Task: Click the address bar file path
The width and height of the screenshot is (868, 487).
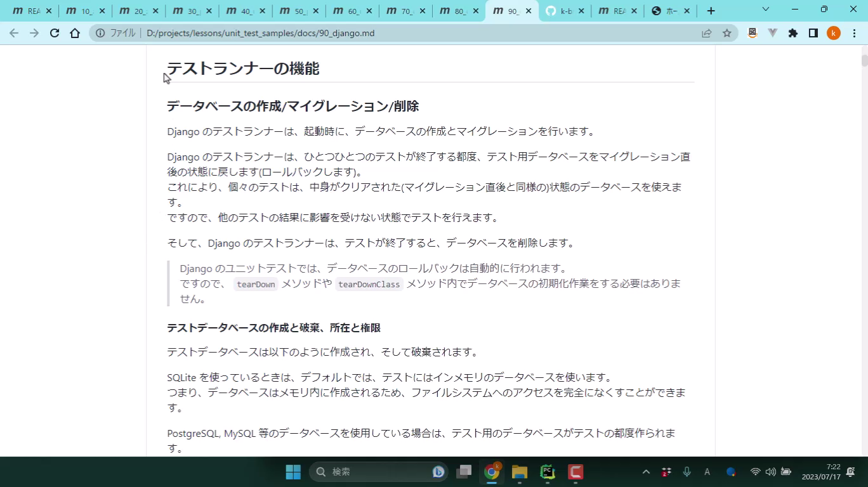Action: [260, 33]
